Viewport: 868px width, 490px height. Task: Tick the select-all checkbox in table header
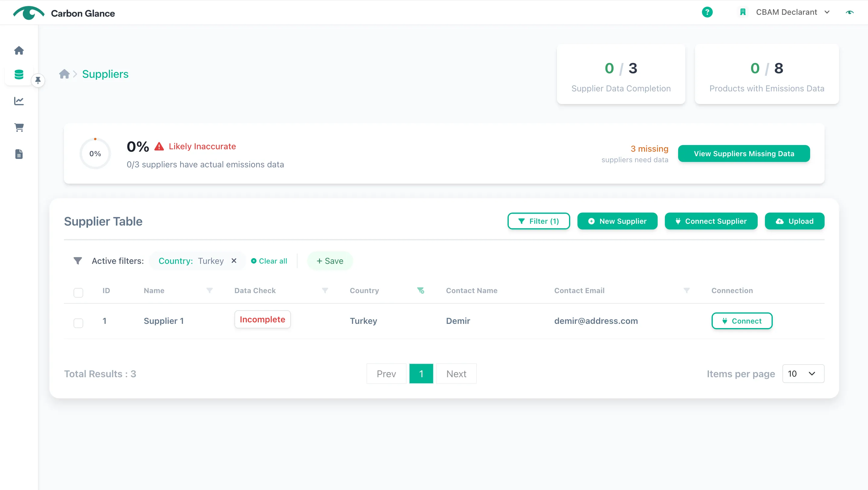78,292
